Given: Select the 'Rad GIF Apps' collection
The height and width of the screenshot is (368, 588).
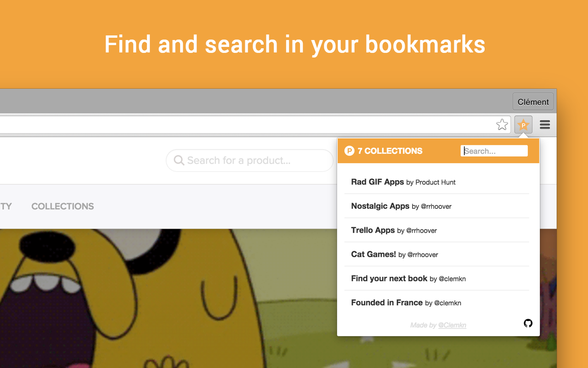Looking at the screenshot, I should pyautogui.click(x=377, y=182).
